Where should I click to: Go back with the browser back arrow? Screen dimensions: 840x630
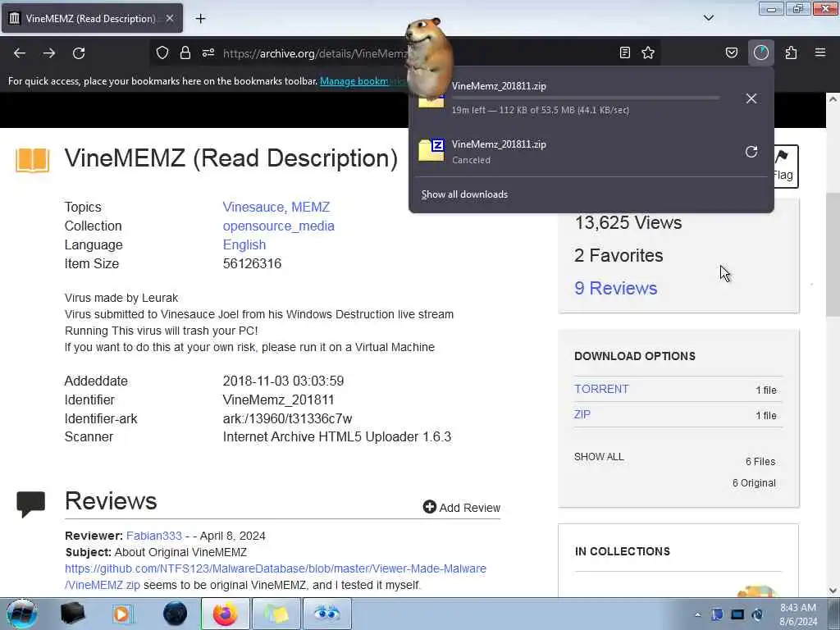pos(20,53)
